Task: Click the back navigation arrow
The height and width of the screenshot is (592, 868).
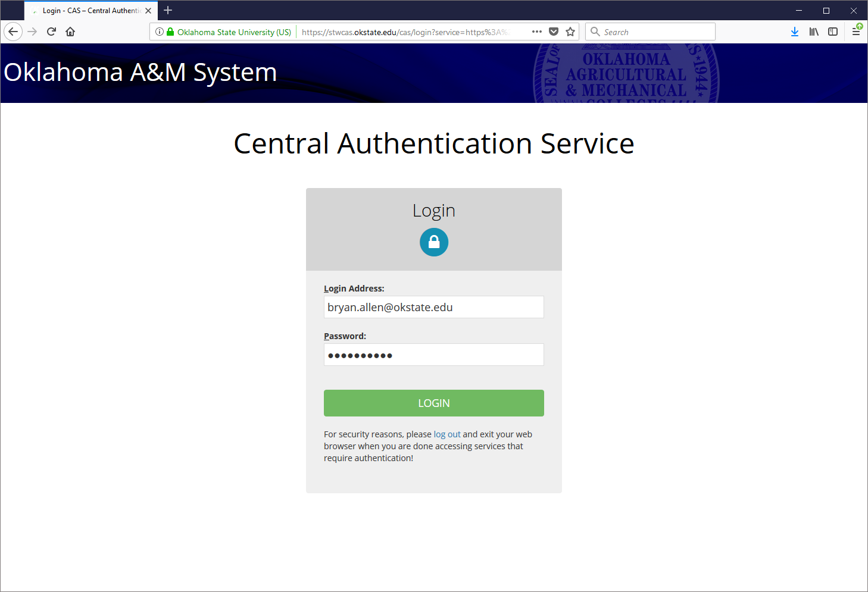Action: coord(13,31)
